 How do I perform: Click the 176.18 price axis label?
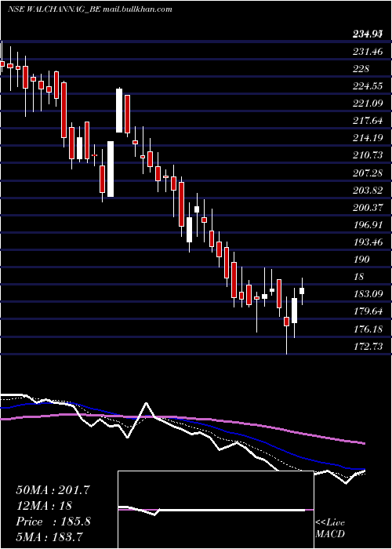coord(368,329)
